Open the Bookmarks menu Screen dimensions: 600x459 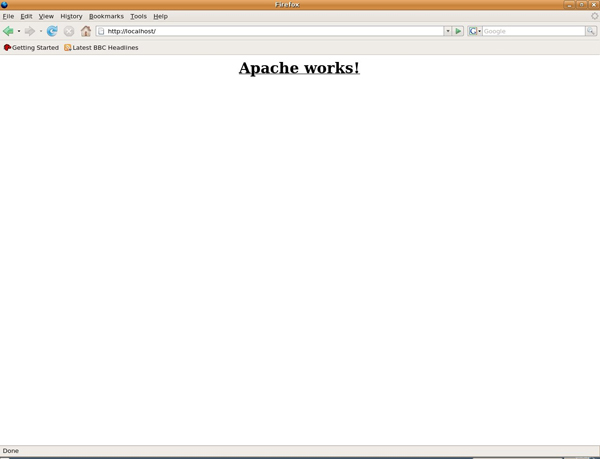[x=106, y=16]
